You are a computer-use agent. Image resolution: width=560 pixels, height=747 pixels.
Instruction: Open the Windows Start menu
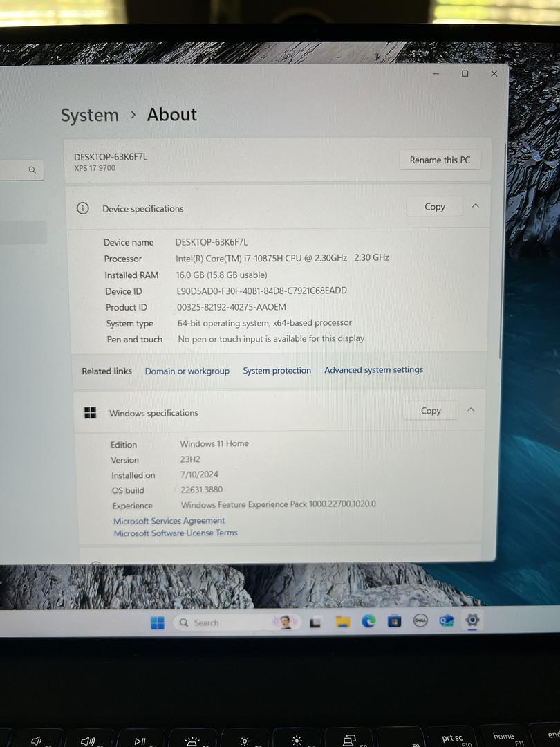[158, 622]
